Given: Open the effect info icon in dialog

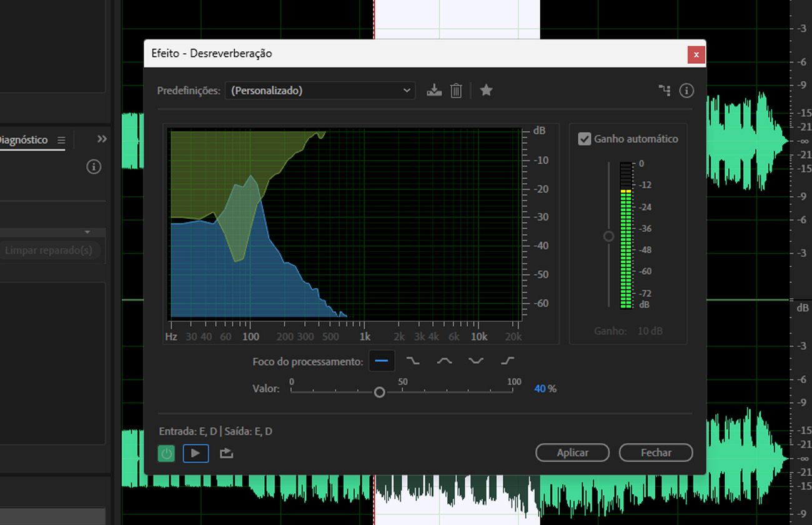Looking at the screenshot, I should coord(686,91).
